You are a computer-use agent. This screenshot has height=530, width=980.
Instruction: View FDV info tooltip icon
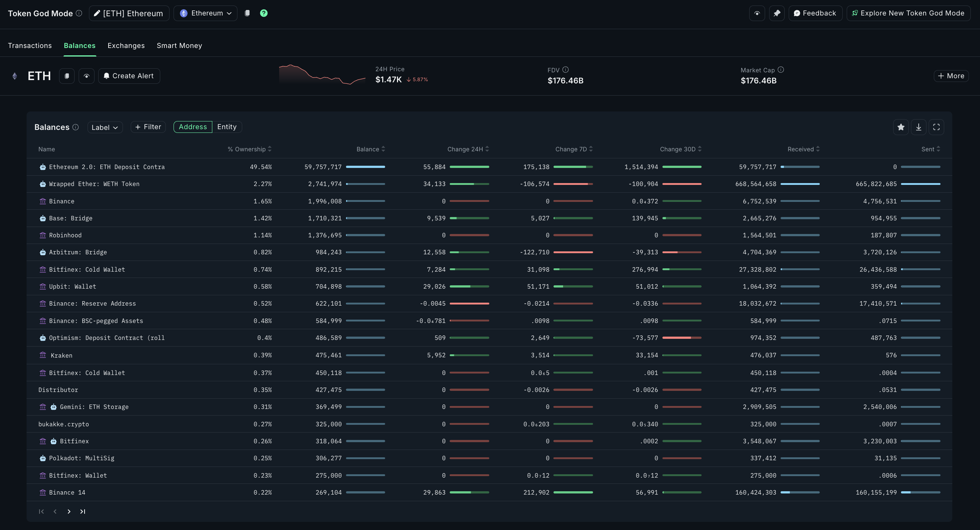point(565,70)
